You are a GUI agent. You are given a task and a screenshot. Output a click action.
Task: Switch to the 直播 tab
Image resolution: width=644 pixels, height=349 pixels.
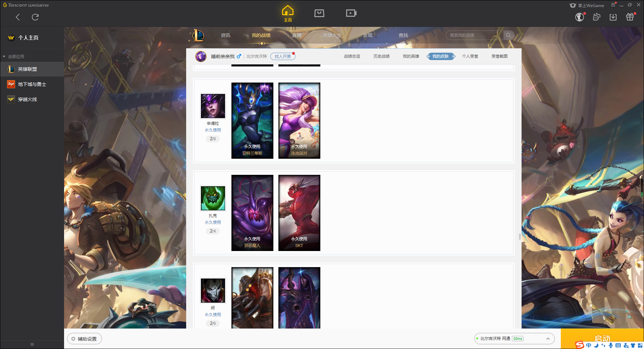pos(297,35)
